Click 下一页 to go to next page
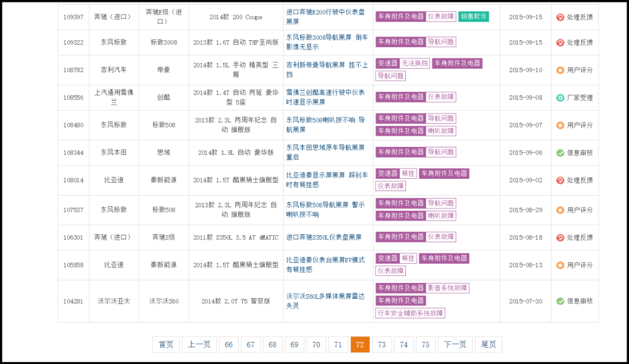 click(455, 345)
